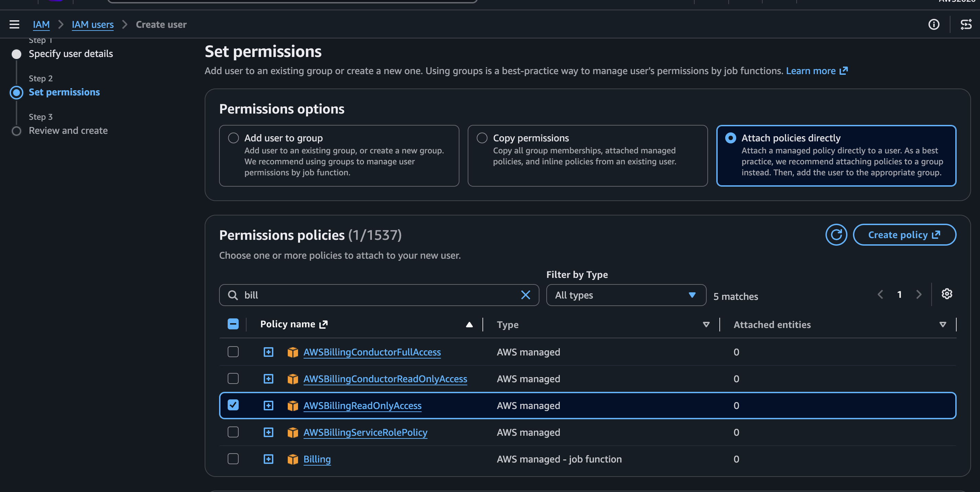Check the AWSBillingServiceRolePolicy checkbox
This screenshot has width=980, height=492.
(233, 432)
